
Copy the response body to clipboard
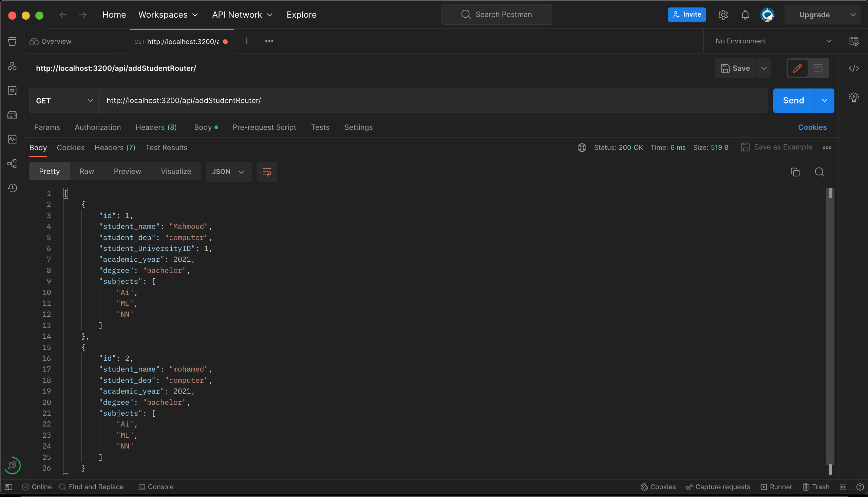pos(795,172)
